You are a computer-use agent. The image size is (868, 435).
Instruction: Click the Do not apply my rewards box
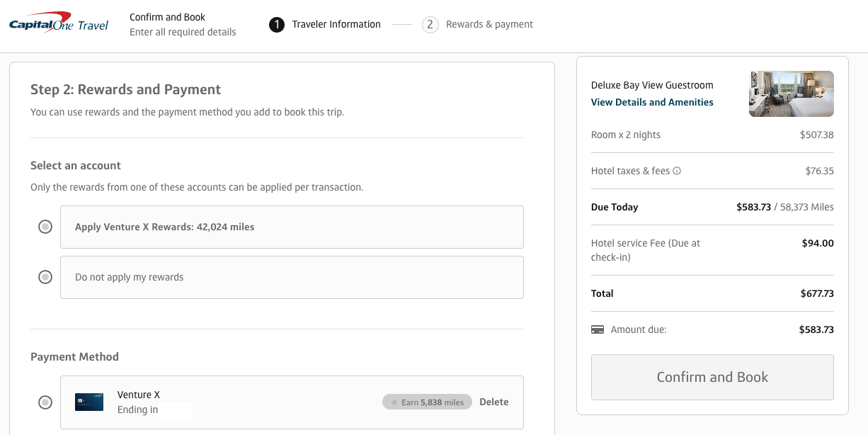pos(292,277)
